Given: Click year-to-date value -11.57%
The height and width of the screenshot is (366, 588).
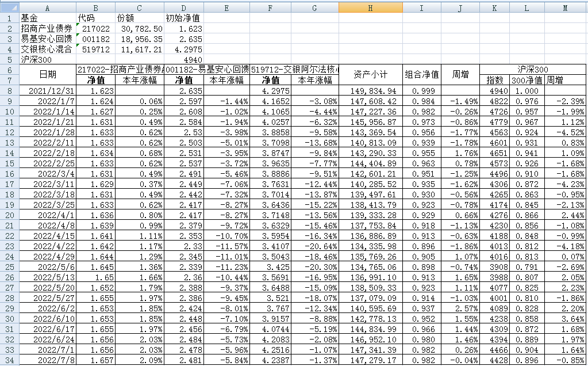Looking at the screenshot, I should 227,246.
